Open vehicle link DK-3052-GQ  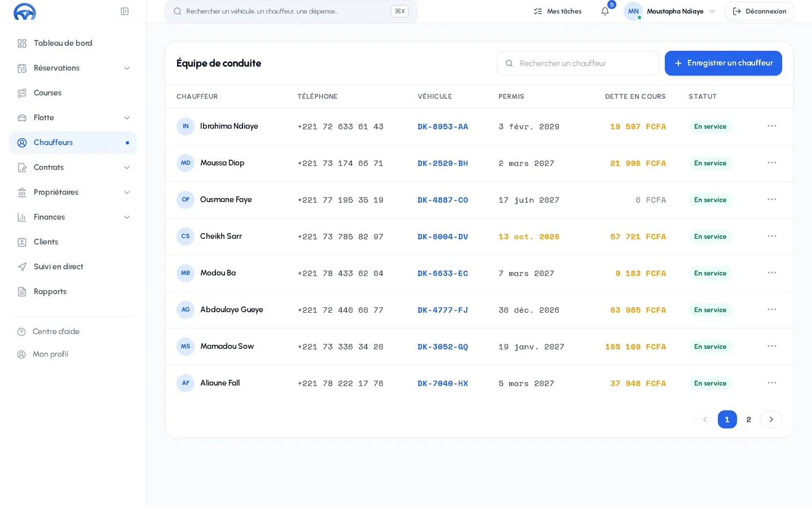point(443,347)
